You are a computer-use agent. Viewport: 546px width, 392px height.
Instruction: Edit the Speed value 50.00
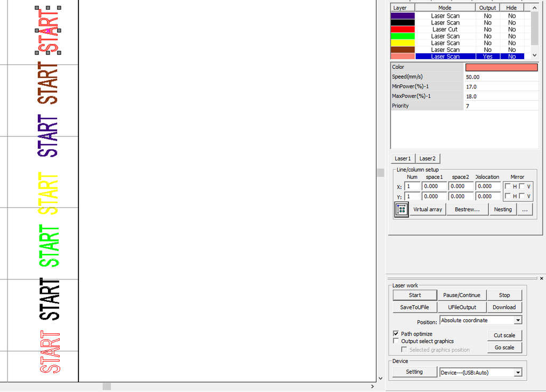pyautogui.click(x=501, y=77)
